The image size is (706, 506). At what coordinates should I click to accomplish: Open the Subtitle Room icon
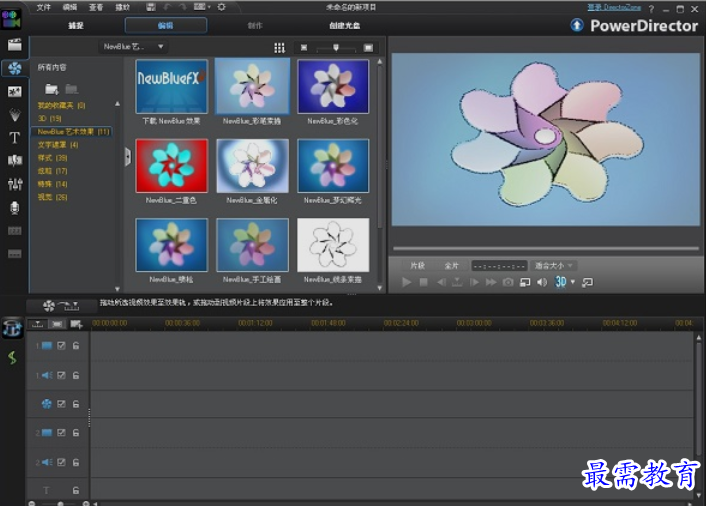pyautogui.click(x=14, y=254)
